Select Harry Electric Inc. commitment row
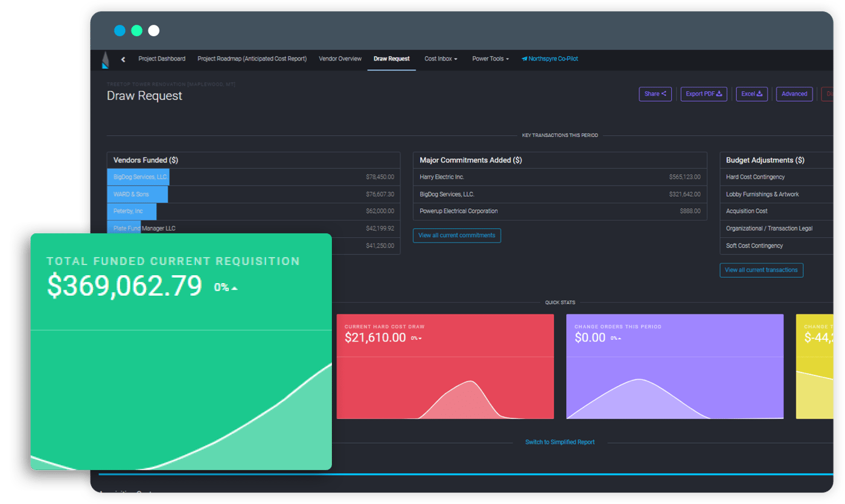Screen dimensions: 845x504 (560, 177)
